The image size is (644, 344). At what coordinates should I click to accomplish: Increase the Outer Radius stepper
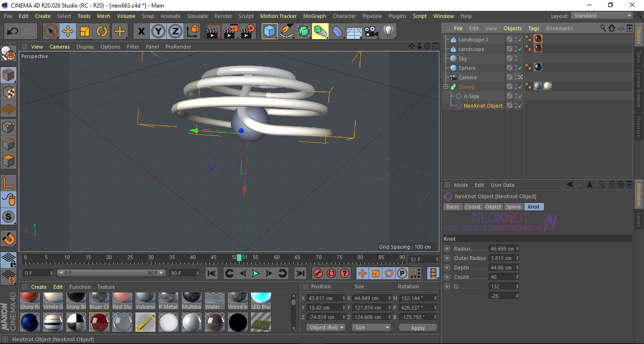tap(517, 257)
